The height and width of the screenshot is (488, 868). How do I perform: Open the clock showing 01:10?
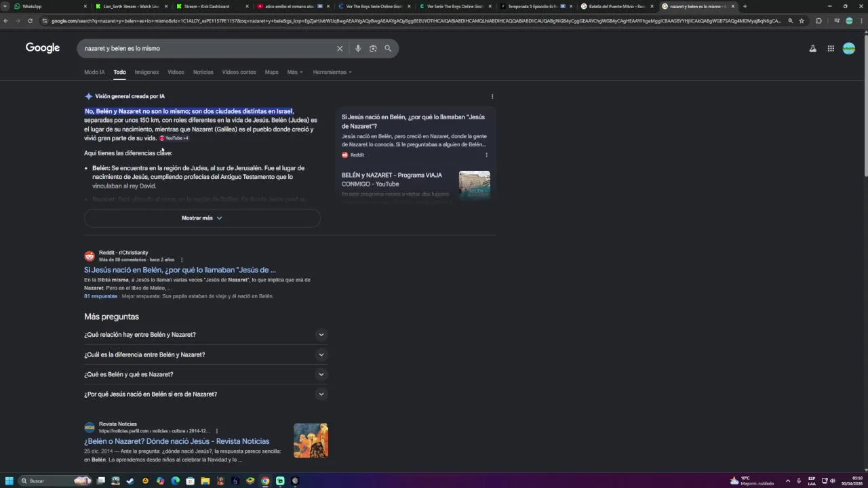coord(853,481)
